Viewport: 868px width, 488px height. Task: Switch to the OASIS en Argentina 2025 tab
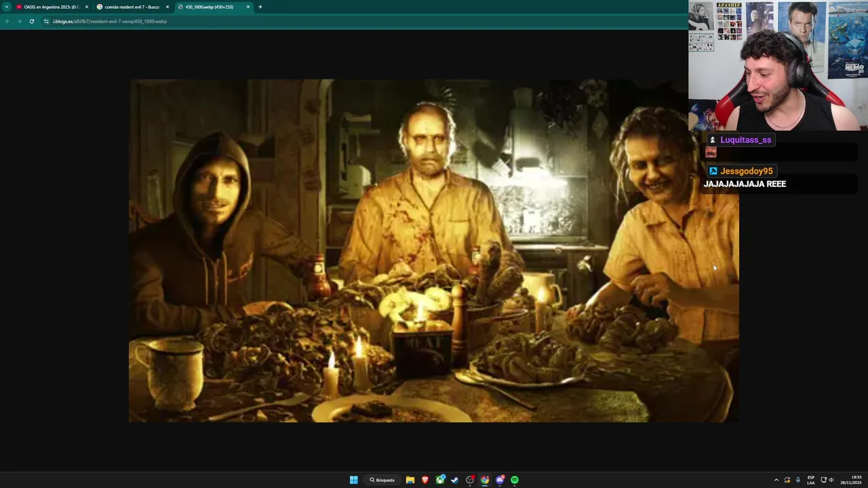(x=52, y=7)
